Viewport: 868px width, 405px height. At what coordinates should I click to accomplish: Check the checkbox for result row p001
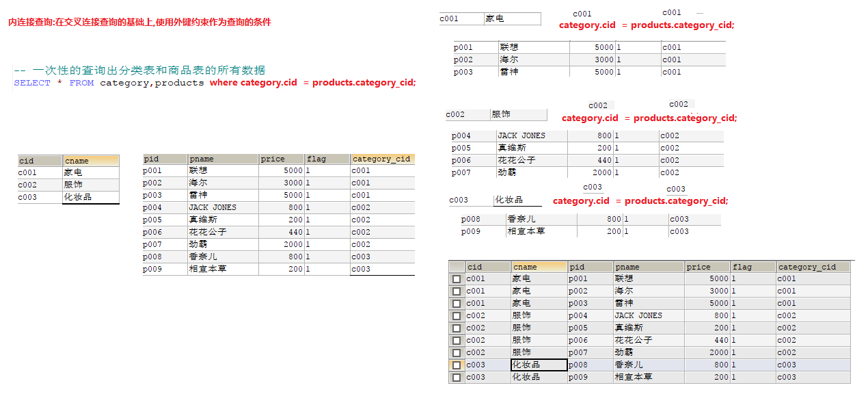pos(456,279)
